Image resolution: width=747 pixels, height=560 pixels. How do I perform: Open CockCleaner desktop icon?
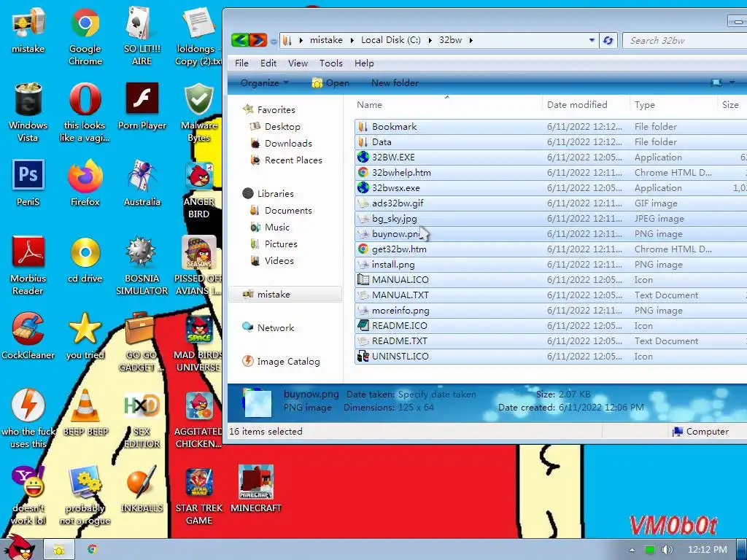pyautogui.click(x=28, y=335)
